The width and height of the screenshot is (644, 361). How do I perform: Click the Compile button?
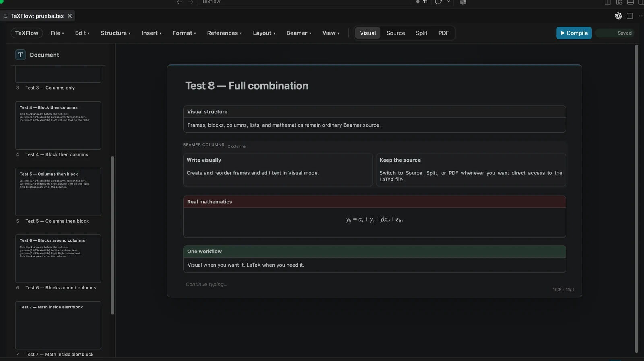tap(574, 33)
